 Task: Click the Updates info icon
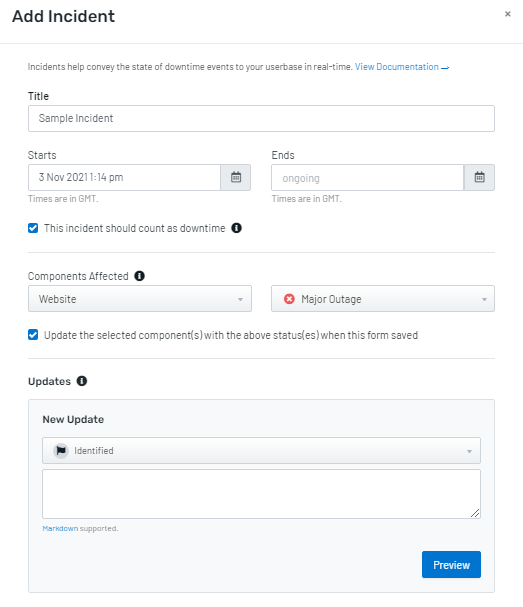[82, 381]
